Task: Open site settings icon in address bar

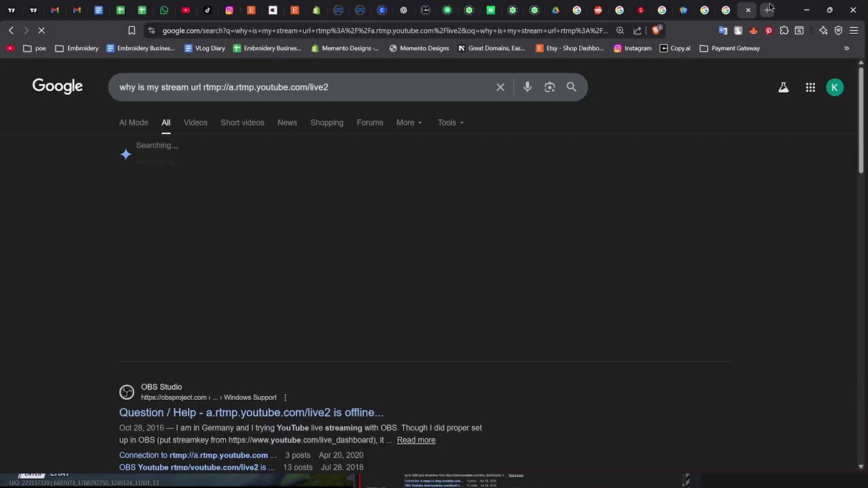Action: point(151,30)
